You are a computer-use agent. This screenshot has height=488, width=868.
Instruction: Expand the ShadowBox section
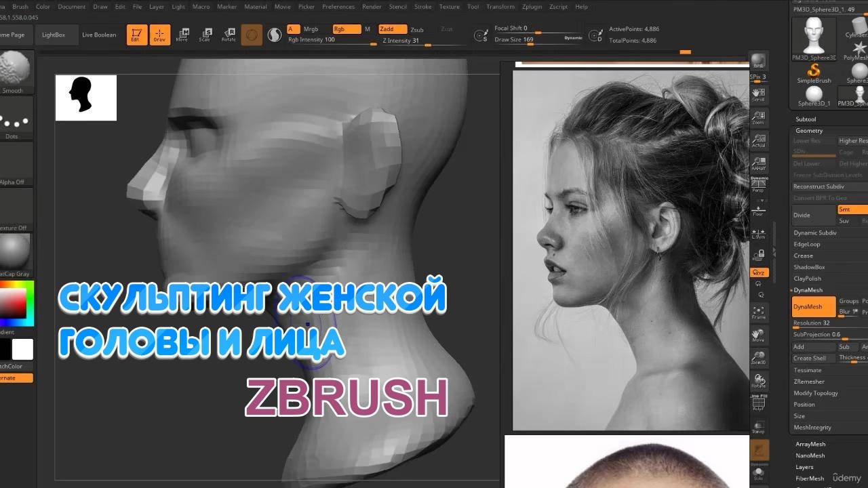(x=810, y=267)
